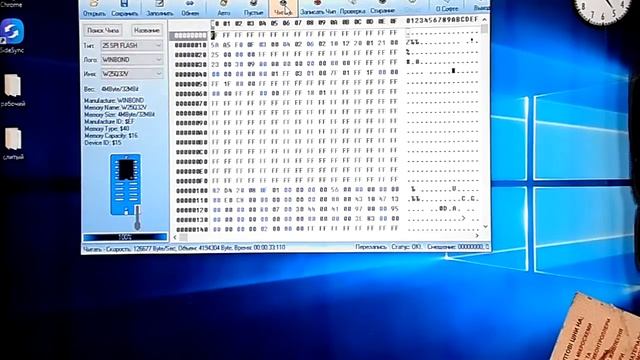Screen dimensions: 640x360
Task: Select hex row address 00000060
Action: point(191,93)
